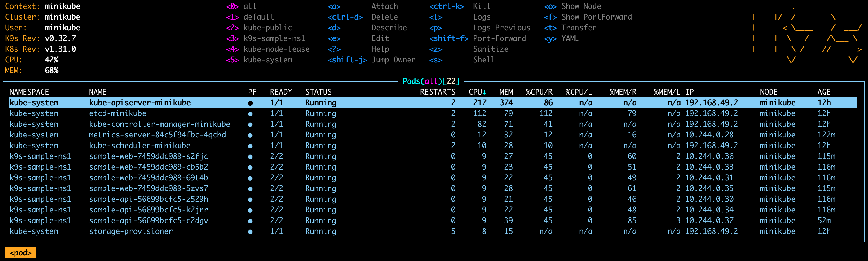The image size is (868, 261).
Task: Click the Attach command hint
Action: click(384, 6)
